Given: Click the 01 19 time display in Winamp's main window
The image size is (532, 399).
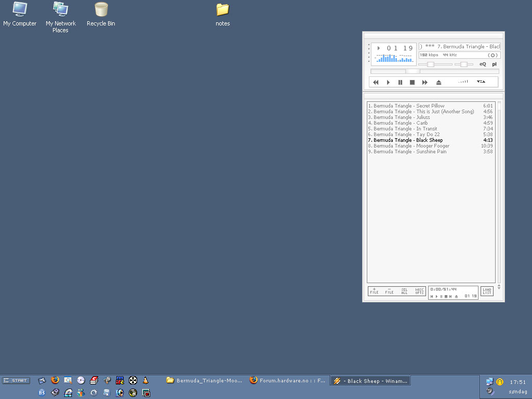Looking at the screenshot, I should (400, 48).
